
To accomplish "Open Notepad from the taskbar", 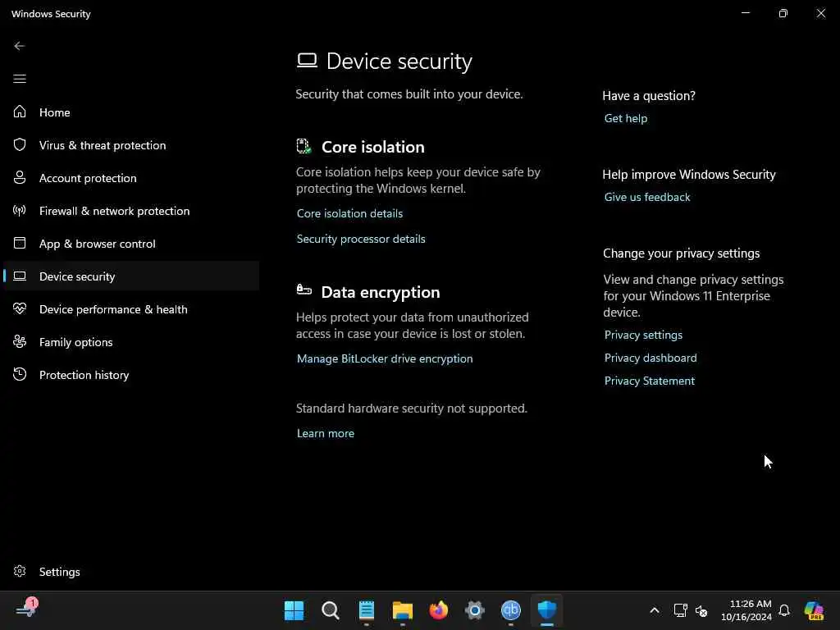I will [x=367, y=610].
